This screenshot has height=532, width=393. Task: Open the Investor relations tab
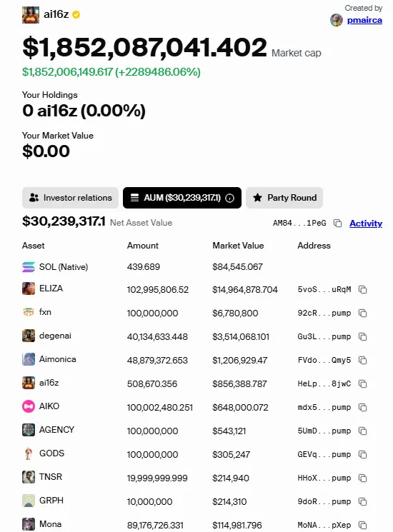70,198
